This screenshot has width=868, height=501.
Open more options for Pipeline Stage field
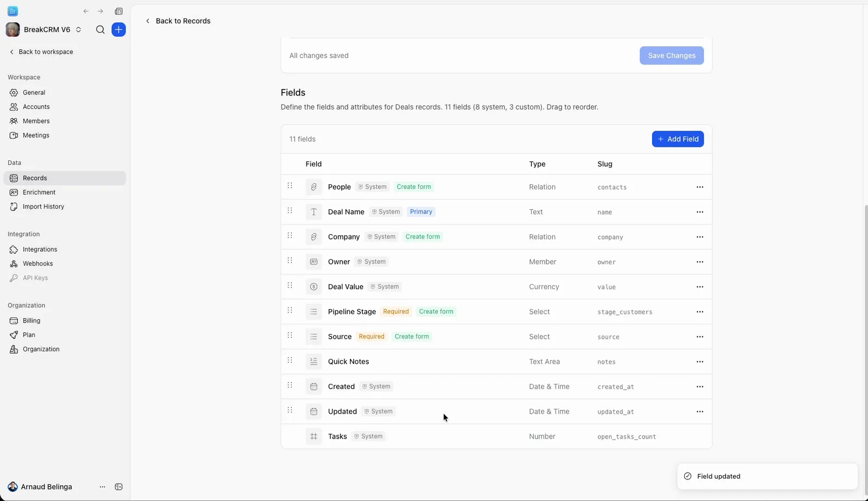700,312
